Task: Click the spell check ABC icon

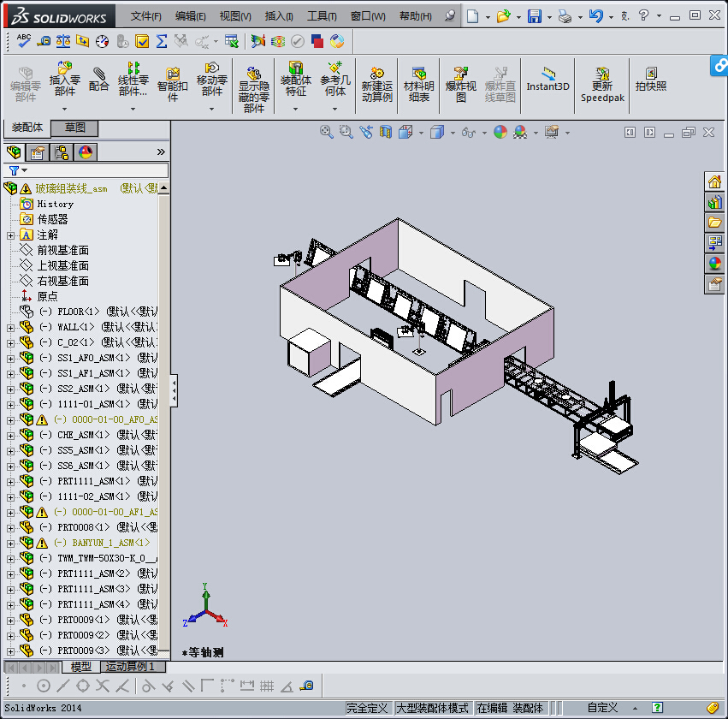Action: pos(24,41)
